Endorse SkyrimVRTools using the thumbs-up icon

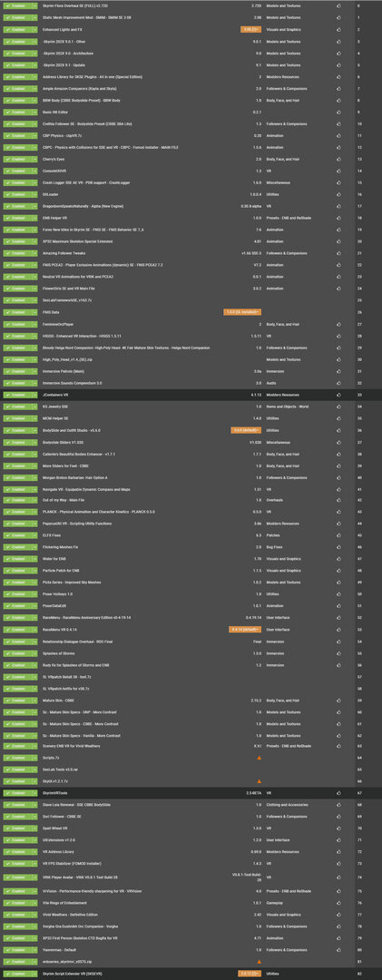point(338,793)
